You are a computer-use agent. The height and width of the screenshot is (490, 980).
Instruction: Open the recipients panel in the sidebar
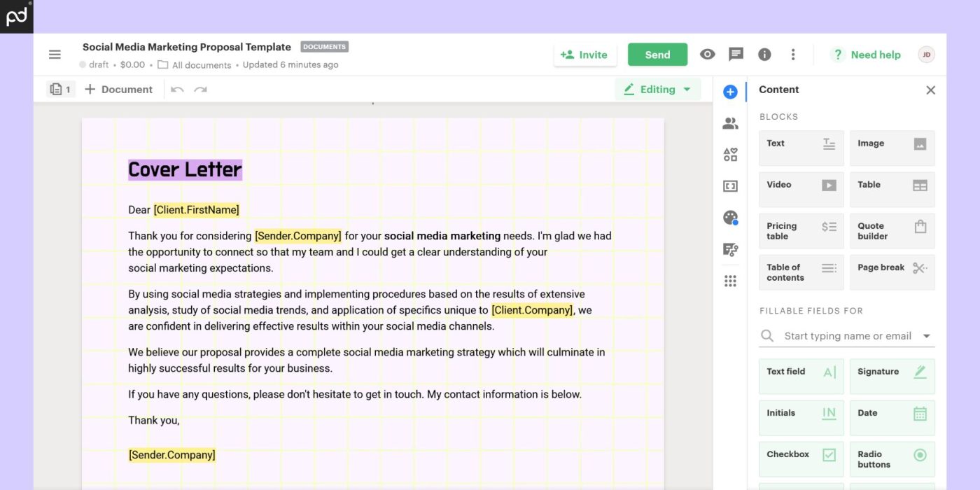[x=729, y=122]
